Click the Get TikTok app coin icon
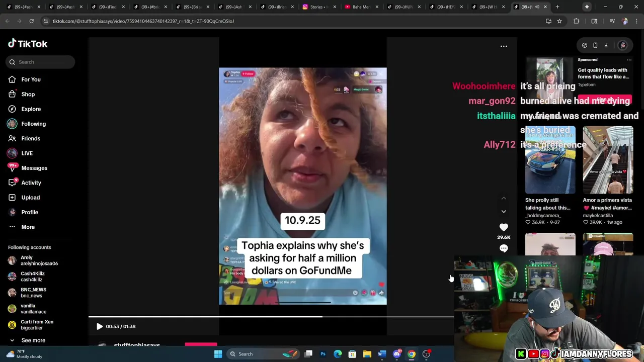This screenshot has height=362, width=644. pos(585,45)
